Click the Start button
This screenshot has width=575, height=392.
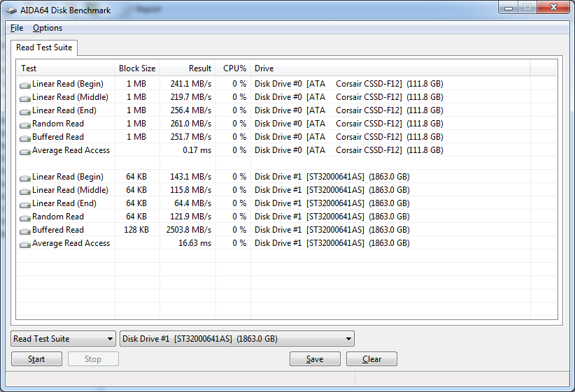tap(36, 359)
